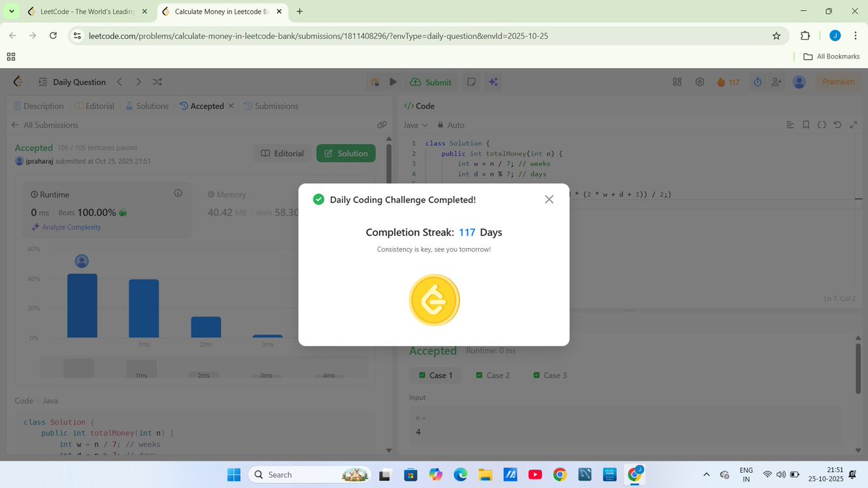Select the Case 3 tab
This screenshot has height=488, width=868.
(x=550, y=375)
